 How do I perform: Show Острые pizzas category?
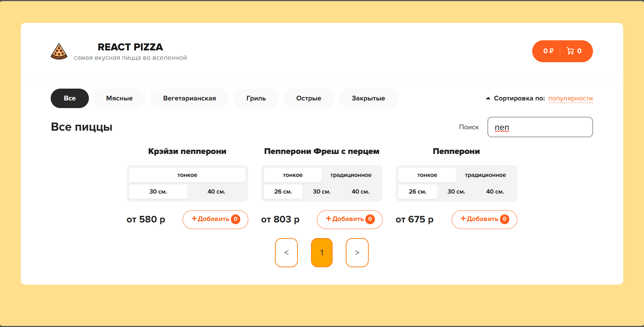pyautogui.click(x=309, y=98)
